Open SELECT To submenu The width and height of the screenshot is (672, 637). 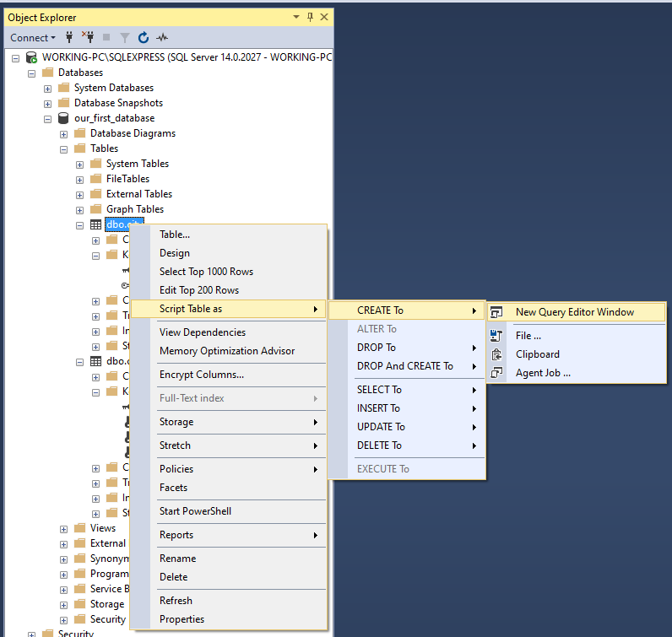point(407,390)
